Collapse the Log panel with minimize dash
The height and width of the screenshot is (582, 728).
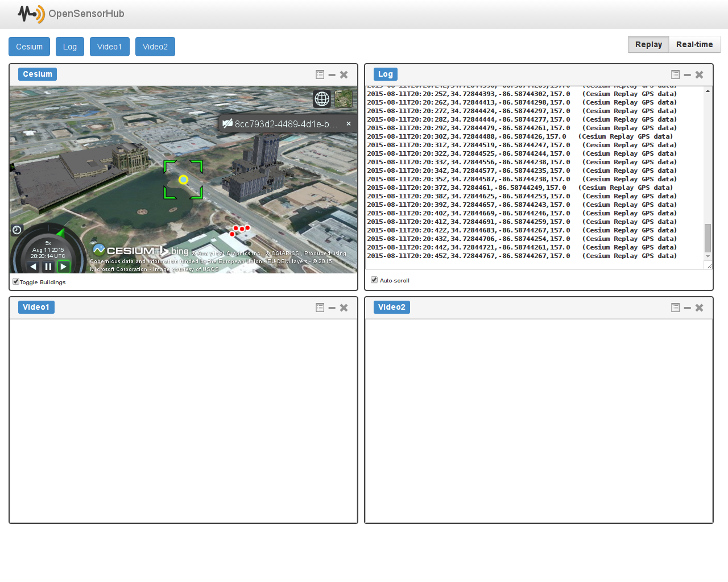687,74
